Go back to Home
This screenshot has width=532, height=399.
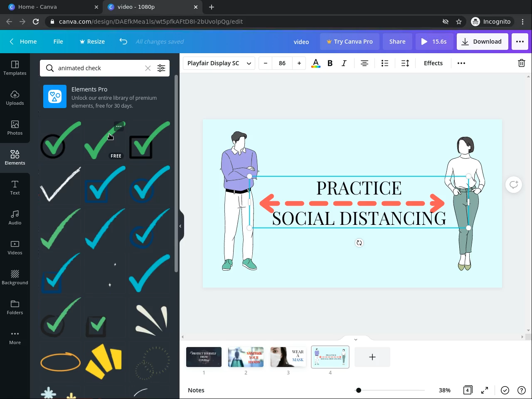click(23, 42)
